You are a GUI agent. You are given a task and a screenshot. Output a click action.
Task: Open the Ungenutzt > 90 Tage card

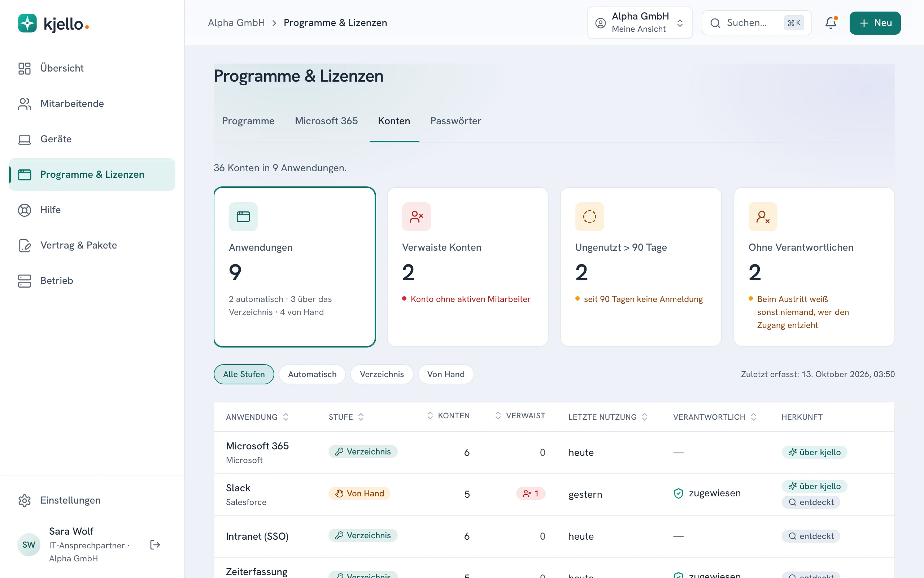click(x=641, y=267)
